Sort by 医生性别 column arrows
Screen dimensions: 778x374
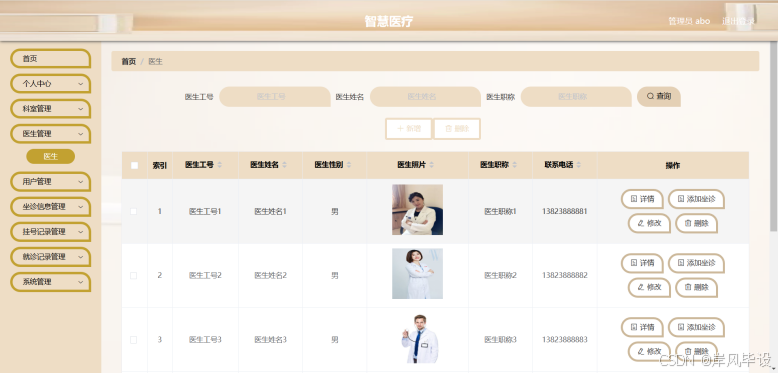[349, 165]
